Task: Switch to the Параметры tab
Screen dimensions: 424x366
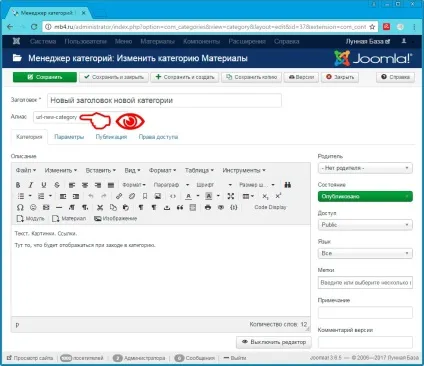Action: click(69, 137)
